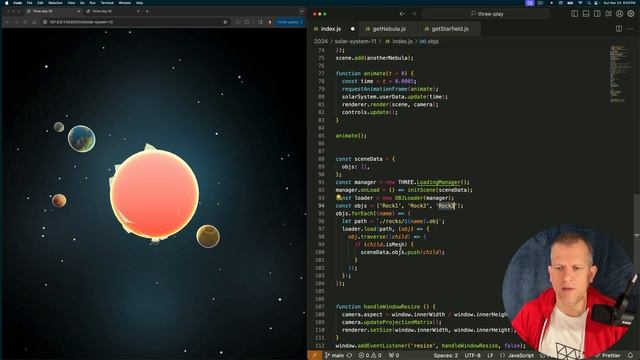640x360 pixels.
Task: Open the editor More Actions ellipsis
Action: 631,29
